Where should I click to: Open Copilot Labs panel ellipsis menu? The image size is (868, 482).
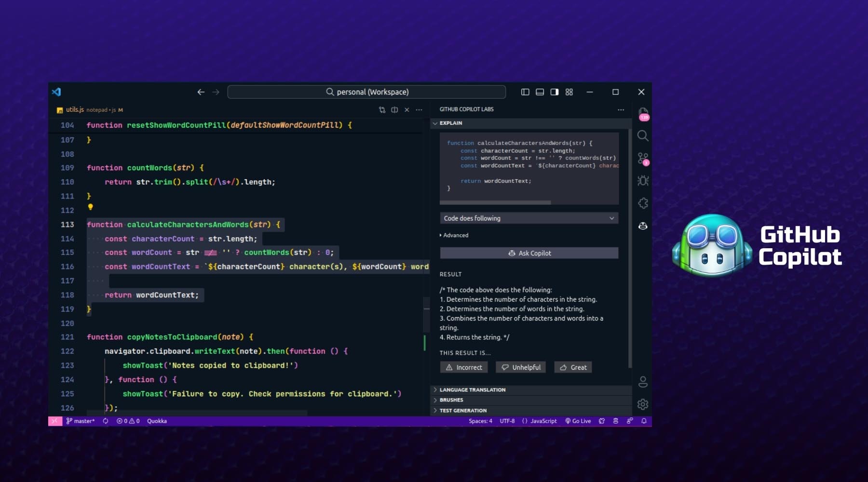point(621,109)
